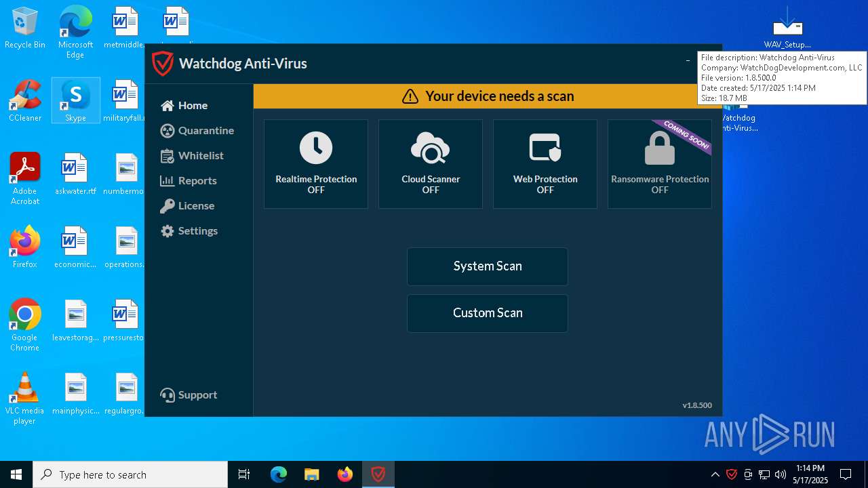This screenshot has width=868, height=488.
Task: Select the WAV_Setup installer desktop icon
Action: click(787, 28)
